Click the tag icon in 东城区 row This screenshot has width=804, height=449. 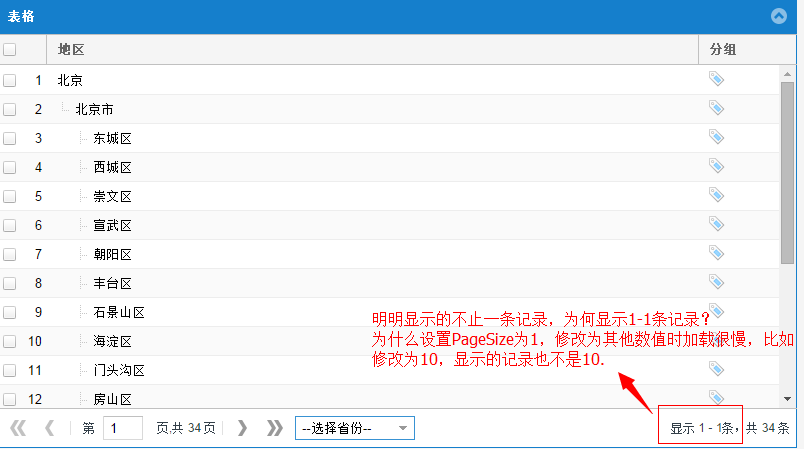[716, 137]
